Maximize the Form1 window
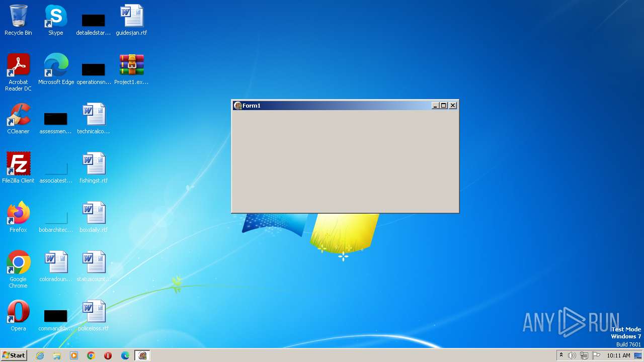The height and width of the screenshot is (362, 644). [x=443, y=106]
